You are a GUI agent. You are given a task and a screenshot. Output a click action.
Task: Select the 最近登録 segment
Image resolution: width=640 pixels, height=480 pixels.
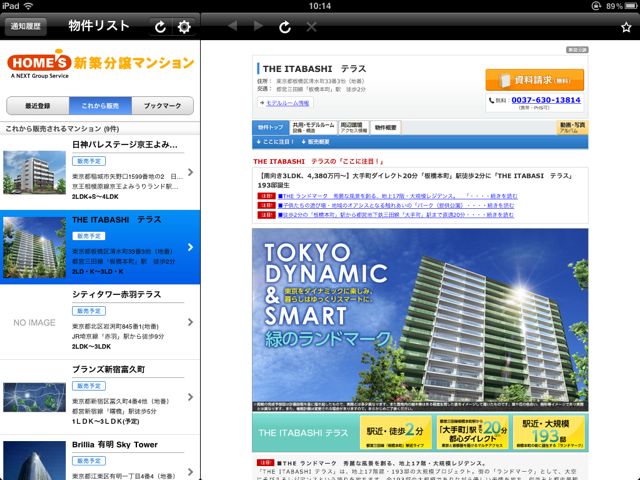(x=38, y=106)
